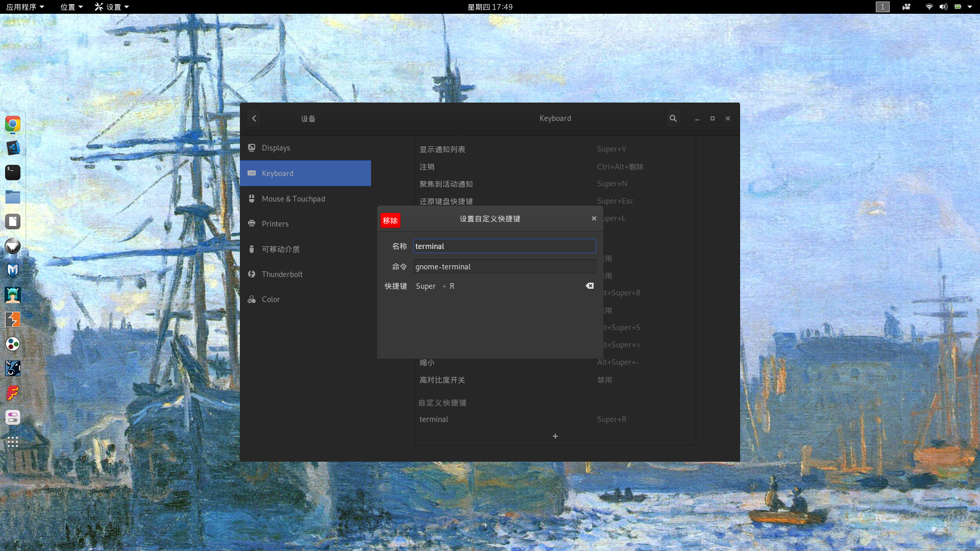This screenshot has height=551, width=980.
Task: Click workspace indicator 1 in the top bar
Action: pyautogui.click(x=883, y=7)
